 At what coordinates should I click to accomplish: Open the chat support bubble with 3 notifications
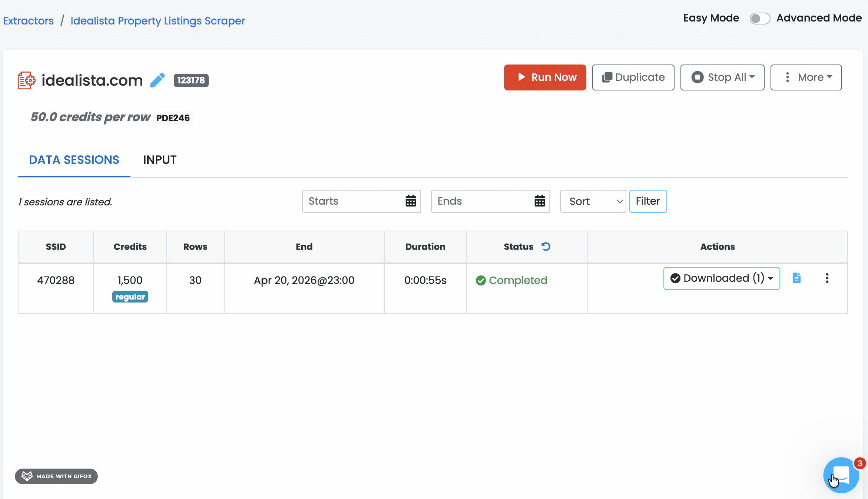841,475
